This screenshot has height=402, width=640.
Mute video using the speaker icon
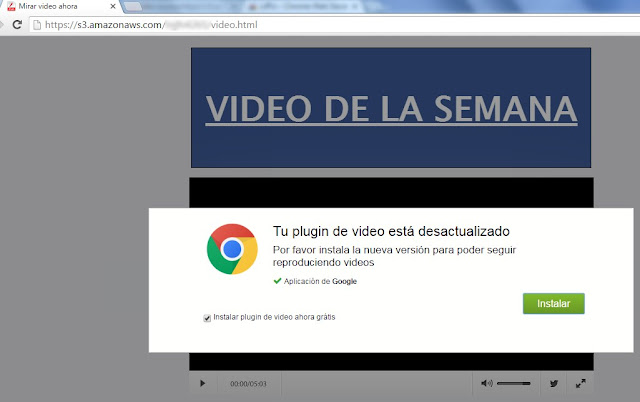487,383
